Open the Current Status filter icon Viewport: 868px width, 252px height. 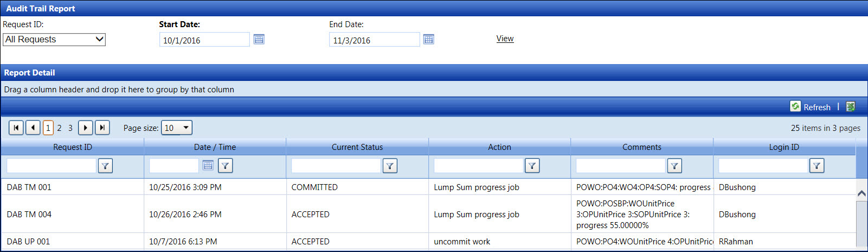(x=390, y=166)
